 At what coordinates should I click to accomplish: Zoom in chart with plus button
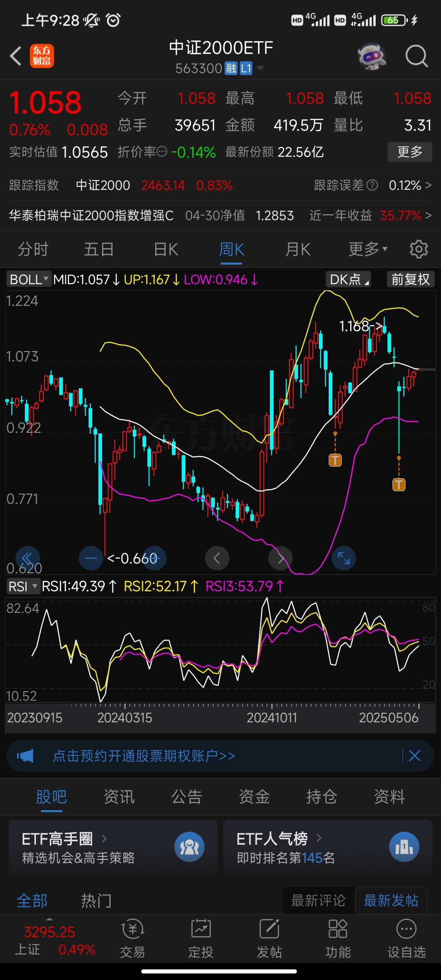click(154, 558)
